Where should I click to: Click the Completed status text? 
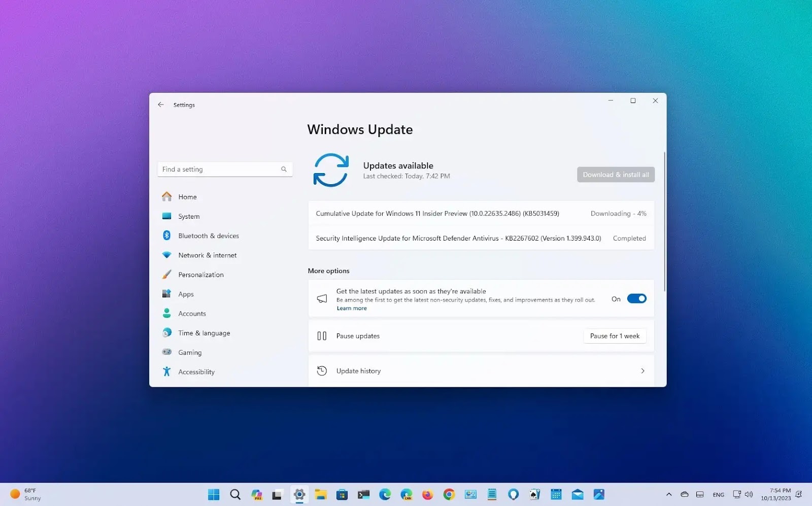[x=629, y=238]
